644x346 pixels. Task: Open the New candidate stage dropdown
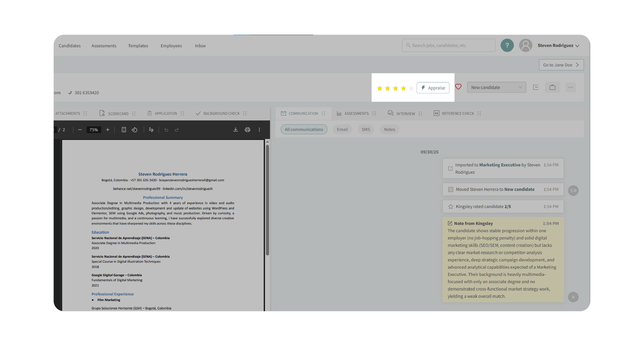496,87
